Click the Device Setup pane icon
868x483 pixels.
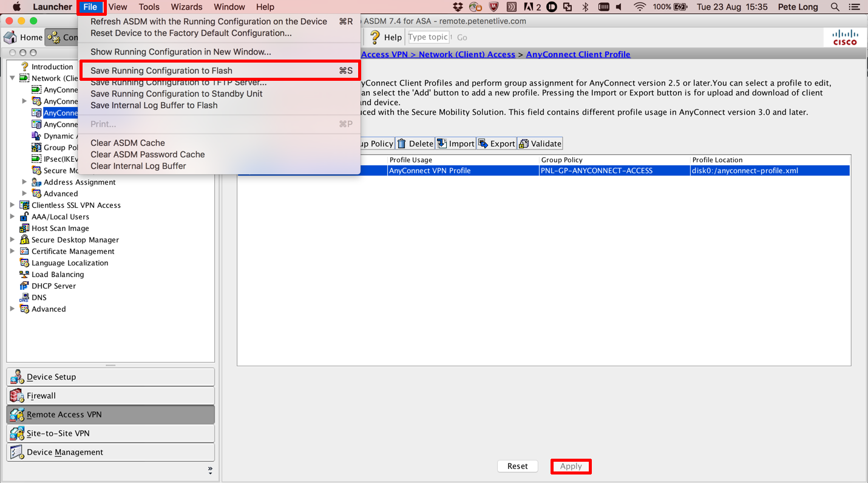(x=17, y=377)
